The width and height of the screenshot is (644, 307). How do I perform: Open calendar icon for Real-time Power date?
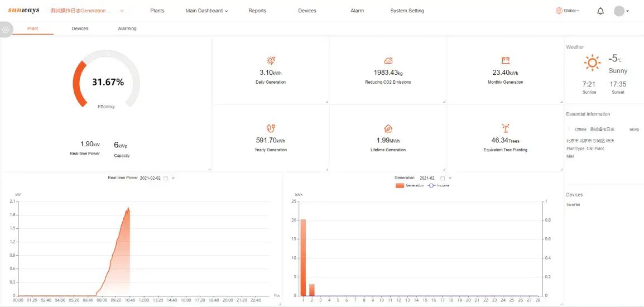coord(166,179)
